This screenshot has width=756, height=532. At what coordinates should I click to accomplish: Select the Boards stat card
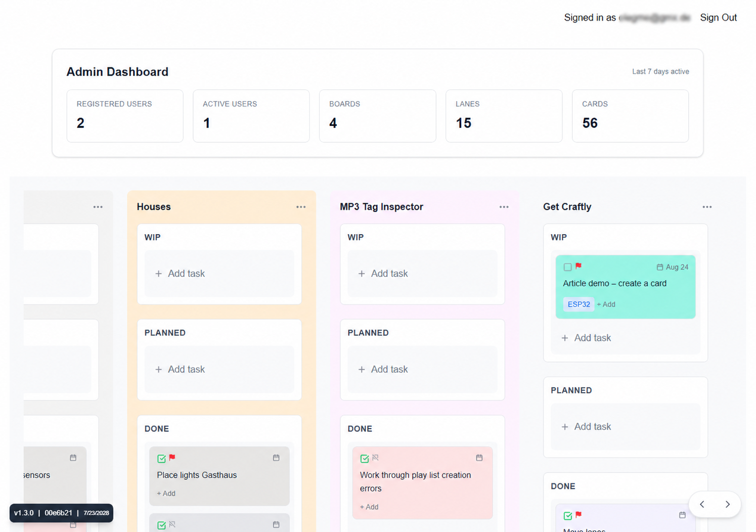click(x=378, y=116)
